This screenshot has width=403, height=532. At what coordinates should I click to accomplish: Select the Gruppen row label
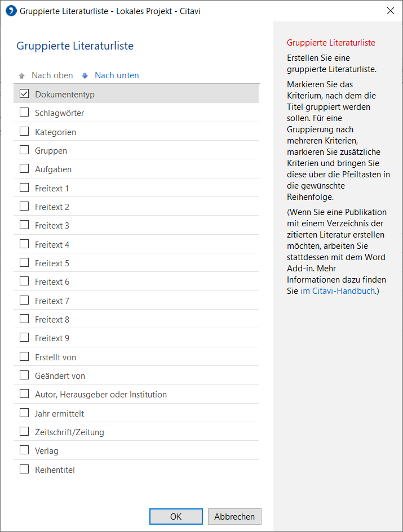tap(51, 151)
